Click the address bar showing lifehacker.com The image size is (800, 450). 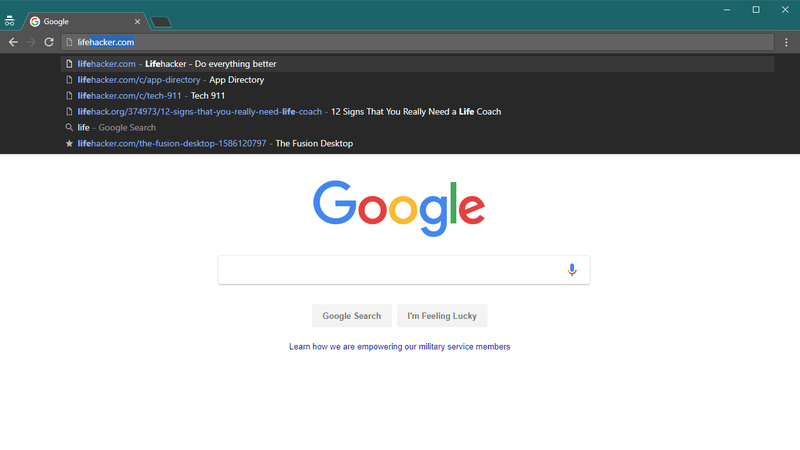click(417, 42)
